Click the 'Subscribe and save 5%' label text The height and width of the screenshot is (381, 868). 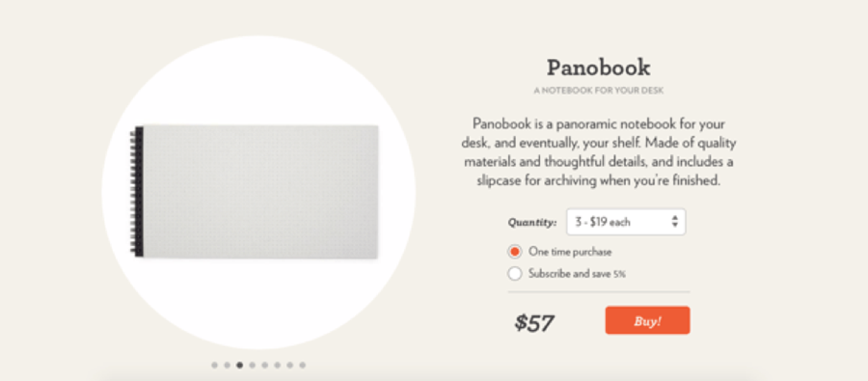(x=577, y=274)
